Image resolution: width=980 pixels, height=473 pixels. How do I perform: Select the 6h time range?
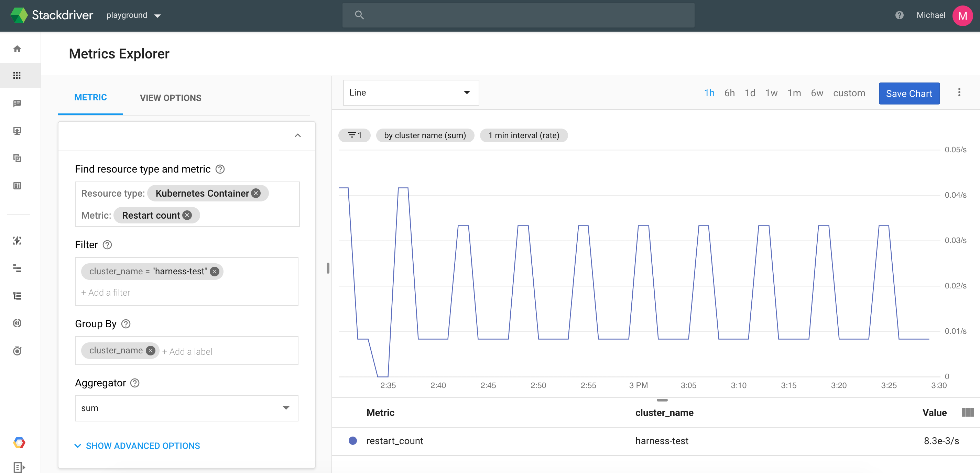[x=729, y=93]
